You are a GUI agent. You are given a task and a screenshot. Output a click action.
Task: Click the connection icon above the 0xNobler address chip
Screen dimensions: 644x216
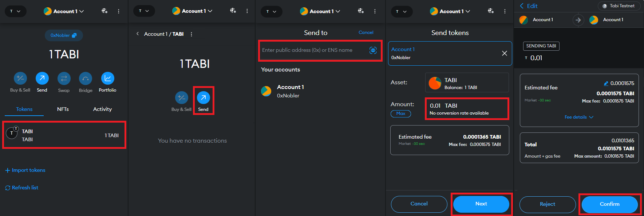tap(104, 11)
